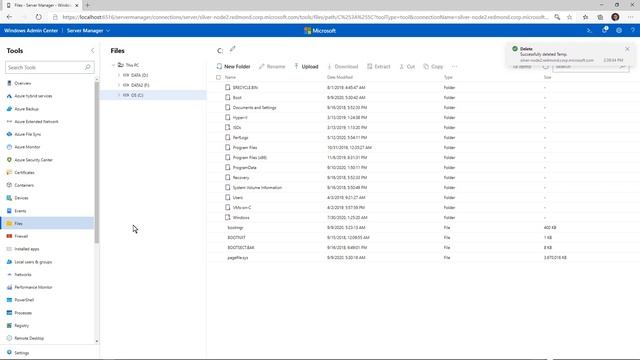Screen dimensions: 640x360
Task: Open more toolbar actions ellipsis
Action: pyautogui.click(x=455, y=67)
